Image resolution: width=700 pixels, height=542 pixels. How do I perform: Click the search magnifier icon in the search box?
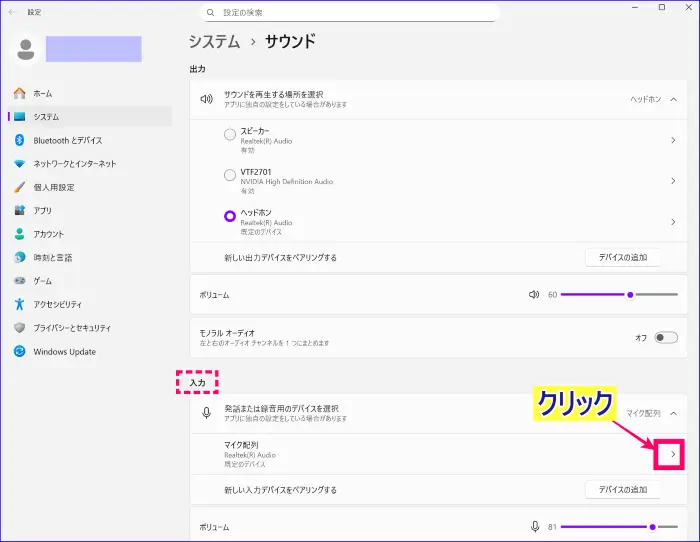tap(209, 13)
